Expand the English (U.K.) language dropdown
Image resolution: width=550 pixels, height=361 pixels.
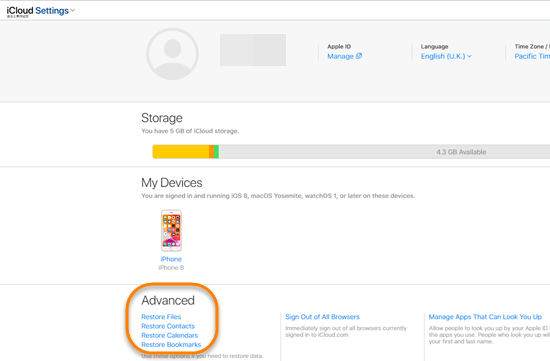click(x=446, y=56)
